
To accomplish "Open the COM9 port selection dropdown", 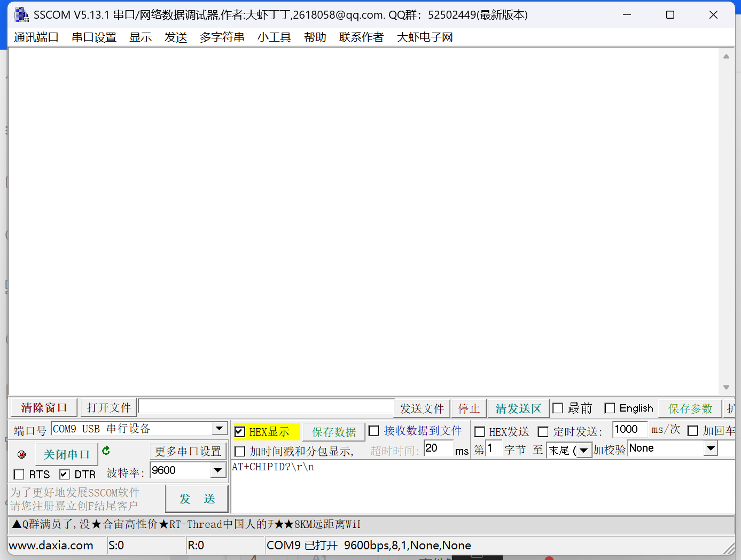I will [219, 429].
